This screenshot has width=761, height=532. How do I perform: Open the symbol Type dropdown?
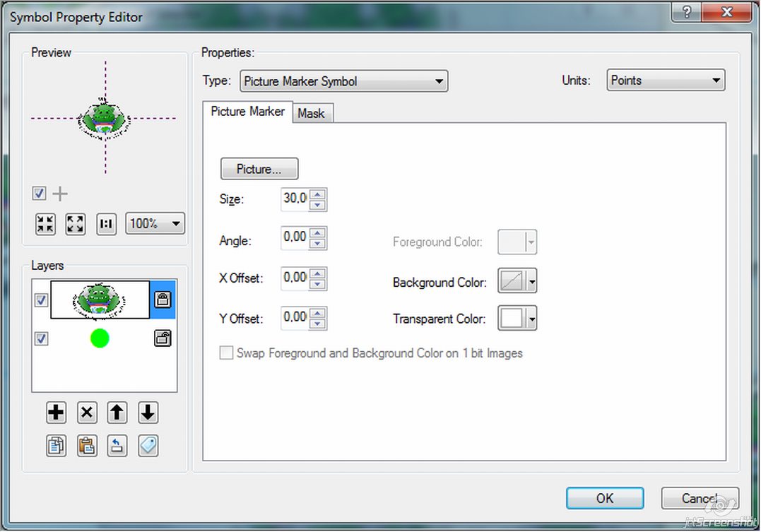point(344,81)
